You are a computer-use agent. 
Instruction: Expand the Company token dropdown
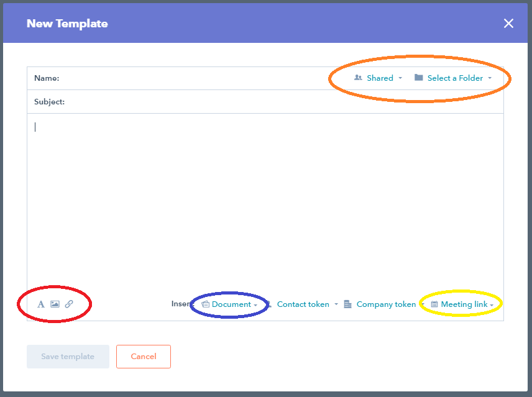384,304
